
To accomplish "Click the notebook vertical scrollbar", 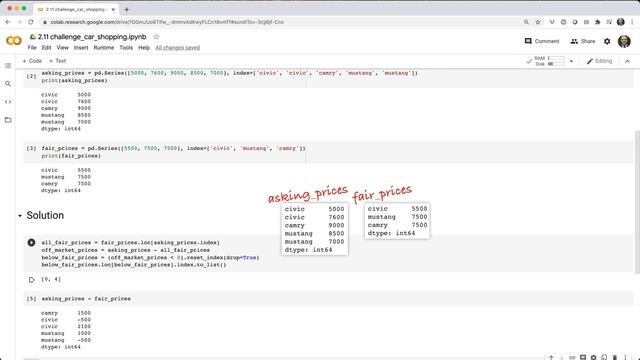I will coord(637,202).
